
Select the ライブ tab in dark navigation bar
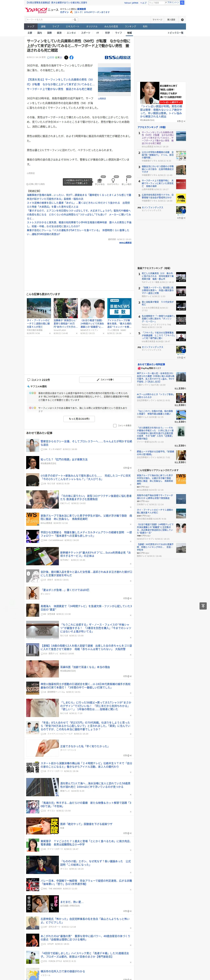(x=56, y=27)
